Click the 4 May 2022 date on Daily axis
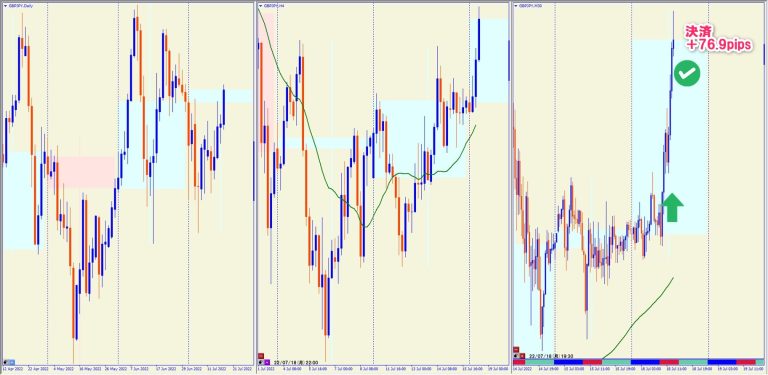The image size is (768, 375). tap(64, 369)
